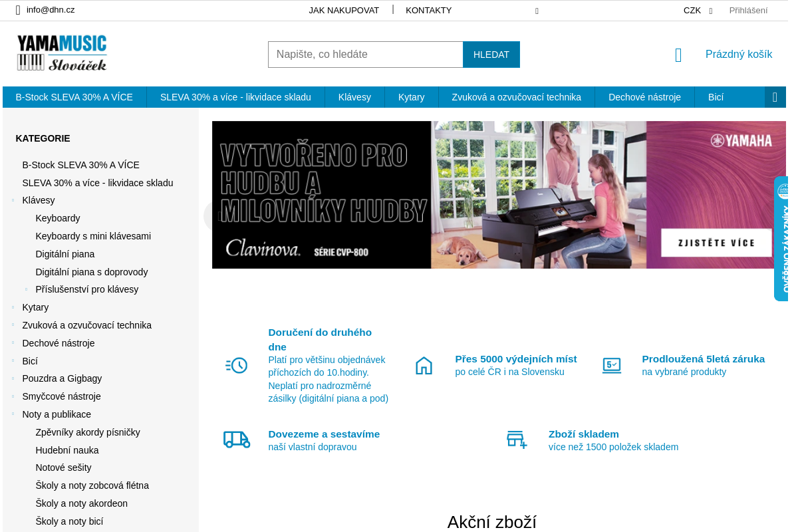The height and width of the screenshot is (532, 798).
Task: Click the delivery truck icon
Action: 236,440
